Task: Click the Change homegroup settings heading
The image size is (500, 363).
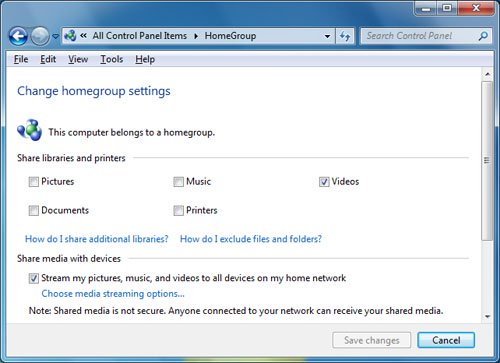Action: pos(94,91)
